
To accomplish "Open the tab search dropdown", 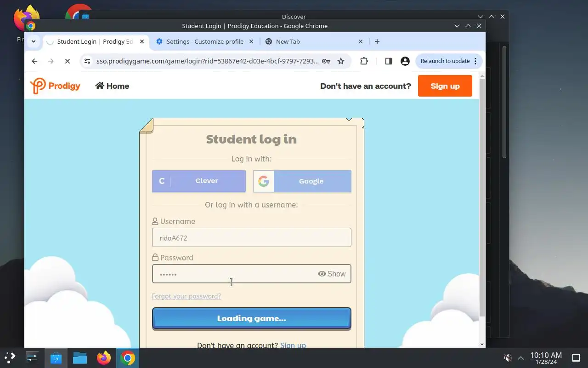I will (x=34, y=41).
